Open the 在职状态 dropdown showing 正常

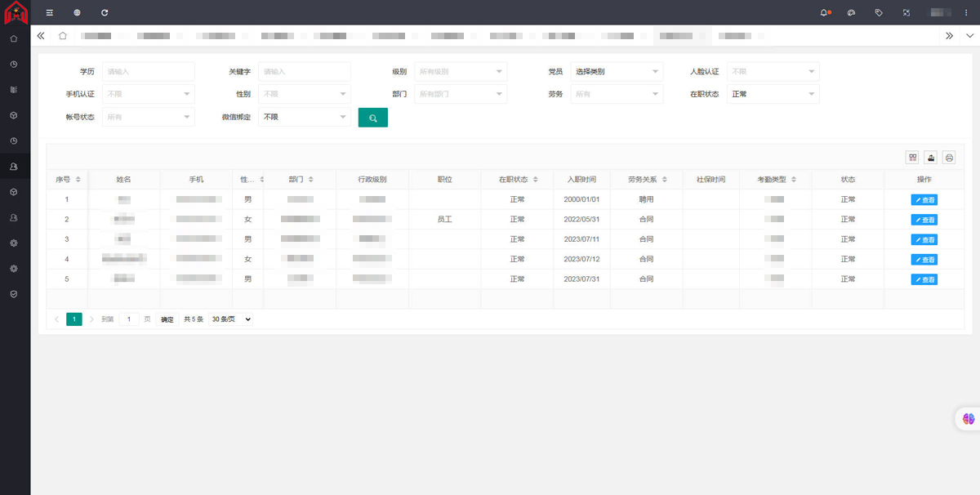tap(772, 95)
